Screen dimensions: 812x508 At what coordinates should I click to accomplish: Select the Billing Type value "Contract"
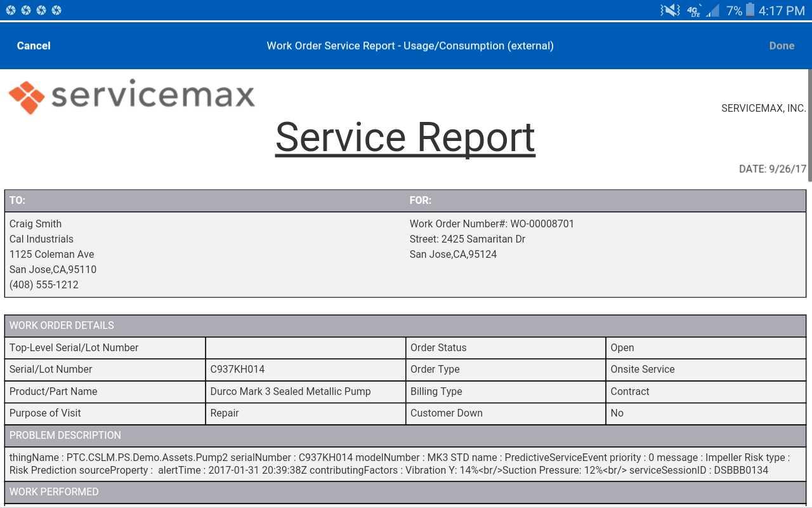706,391
